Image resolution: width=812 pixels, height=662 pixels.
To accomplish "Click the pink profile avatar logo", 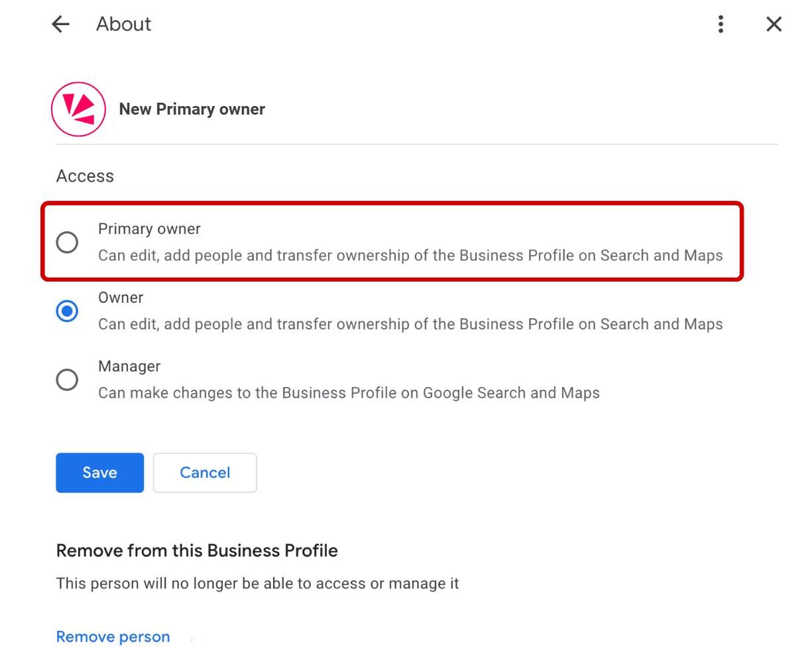I will click(78, 109).
